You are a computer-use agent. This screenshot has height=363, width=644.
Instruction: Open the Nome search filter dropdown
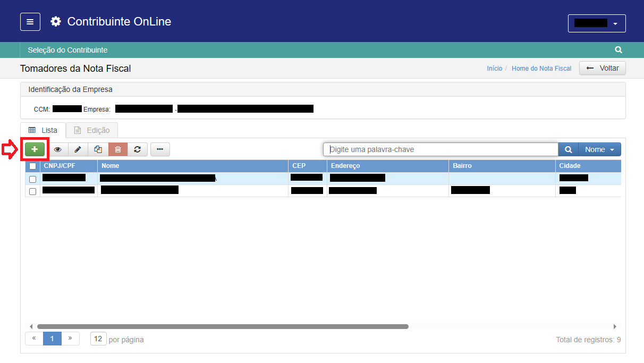599,150
